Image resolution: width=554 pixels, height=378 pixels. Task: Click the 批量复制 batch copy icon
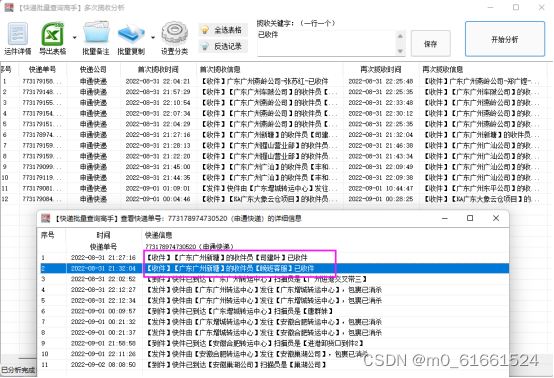click(x=131, y=39)
